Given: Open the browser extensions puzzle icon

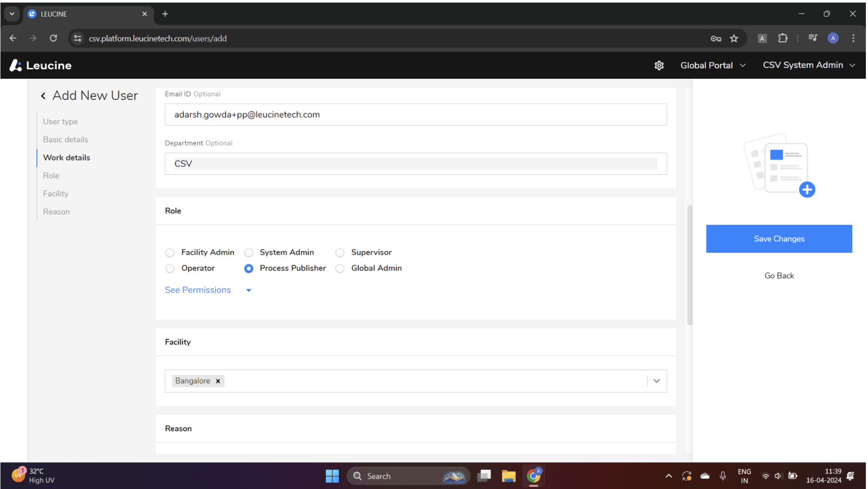Looking at the screenshot, I should pos(783,38).
